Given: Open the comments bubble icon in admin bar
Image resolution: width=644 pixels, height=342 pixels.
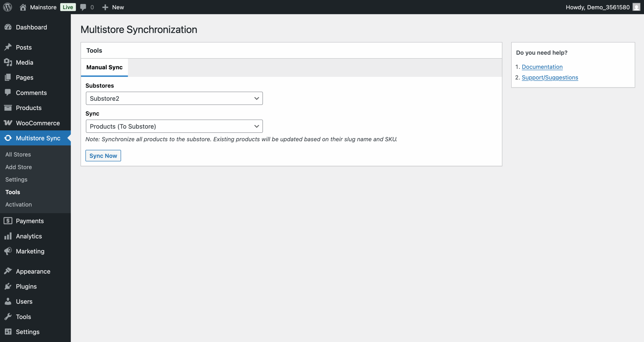Looking at the screenshot, I should (83, 7).
